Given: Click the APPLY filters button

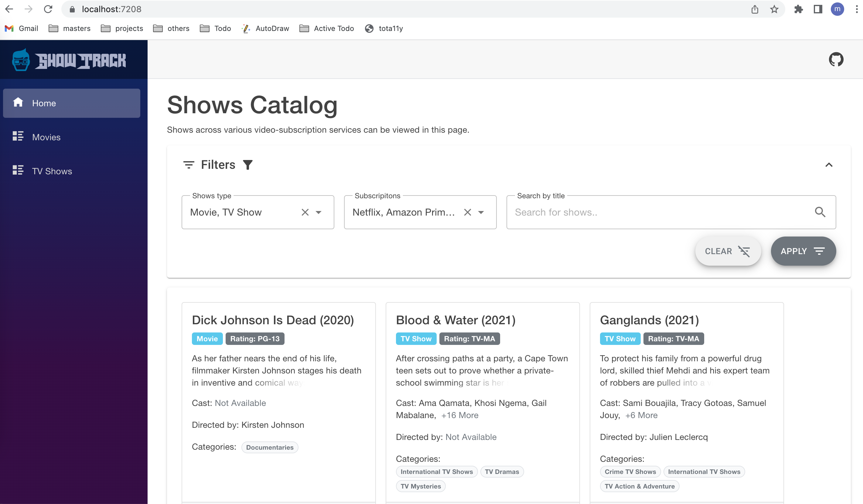Looking at the screenshot, I should [803, 251].
